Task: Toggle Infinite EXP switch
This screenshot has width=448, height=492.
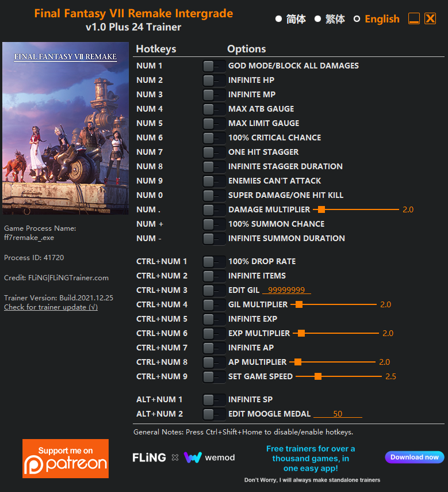Action: coord(214,319)
